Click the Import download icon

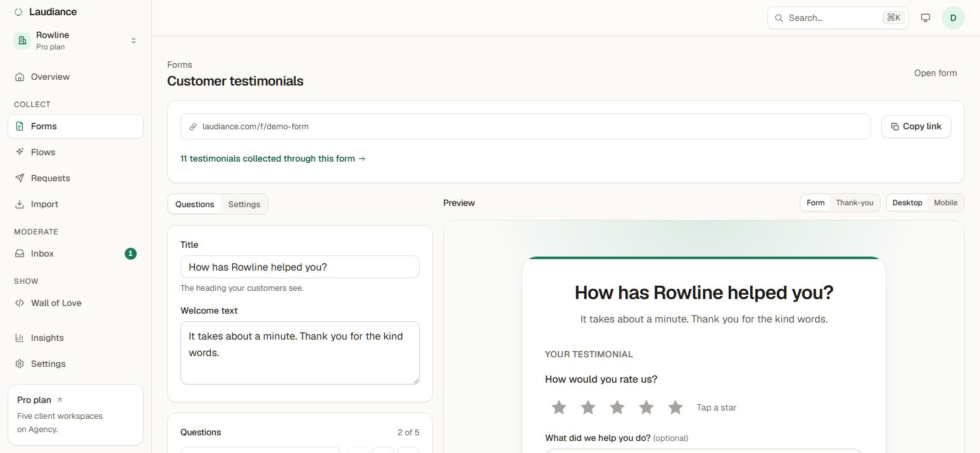click(20, 204)
